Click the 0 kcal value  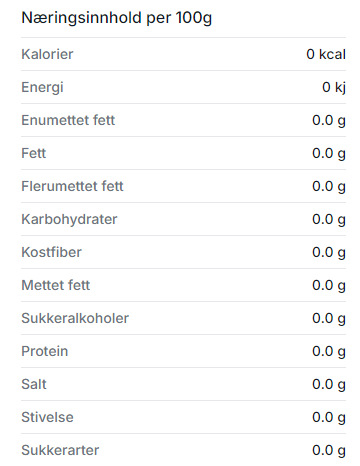(x=326, y=54)
